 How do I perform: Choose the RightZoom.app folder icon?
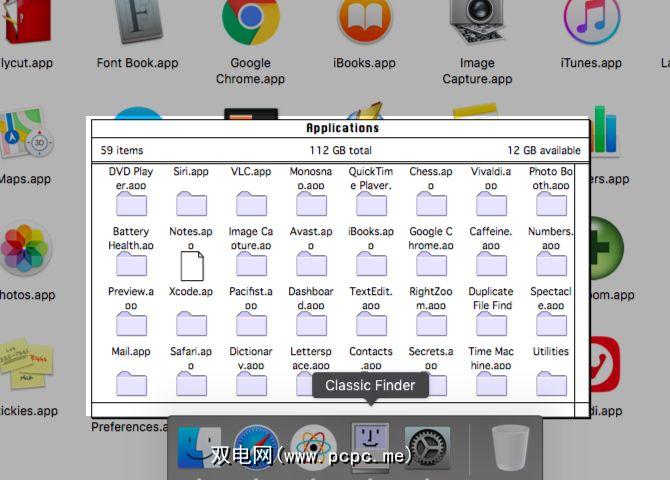432,324
